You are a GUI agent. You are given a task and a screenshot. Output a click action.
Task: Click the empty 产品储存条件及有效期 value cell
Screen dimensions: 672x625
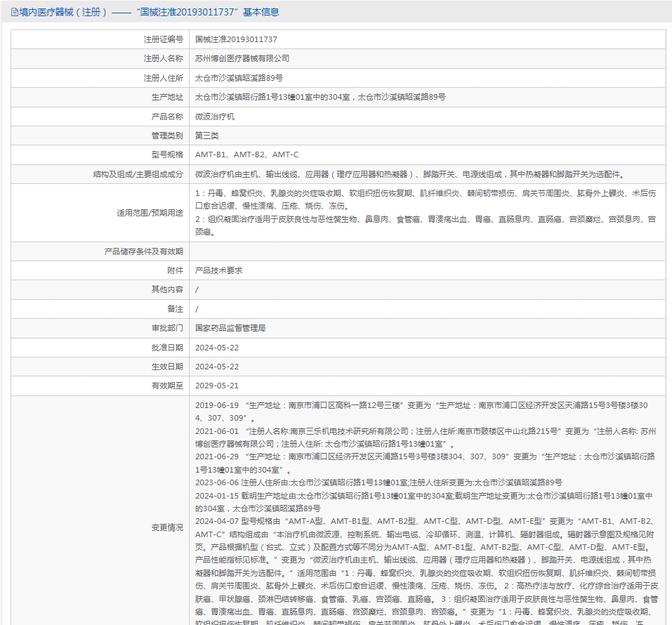pos(428,251)
